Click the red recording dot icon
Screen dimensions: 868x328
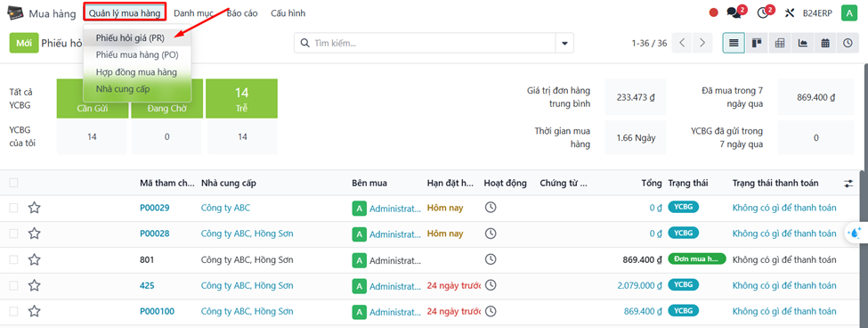714,12
